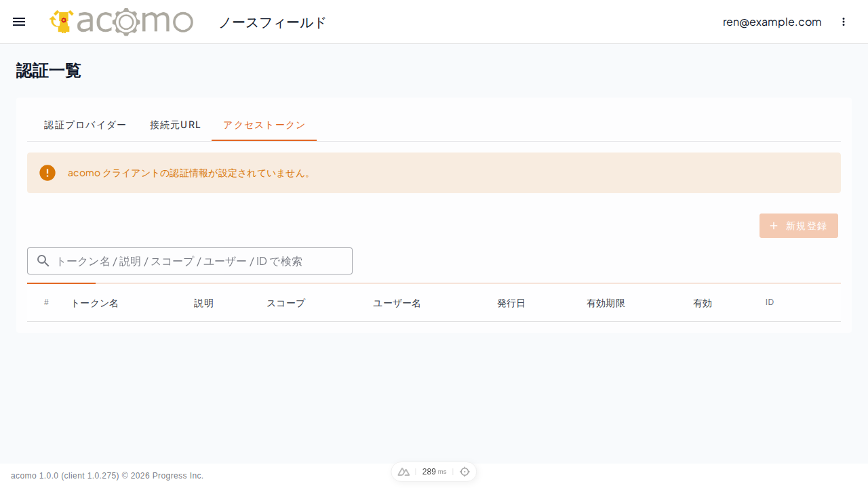This screenshot has height=488, width=868.
Task: Focus the token search input field
Action: point(190,261)
